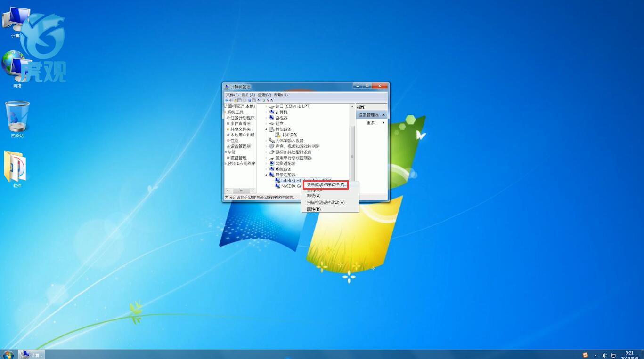Screen dimensions: 644x359
Task: Select the 计算机管理 taskbar button
Action: (x=32, y=355)
